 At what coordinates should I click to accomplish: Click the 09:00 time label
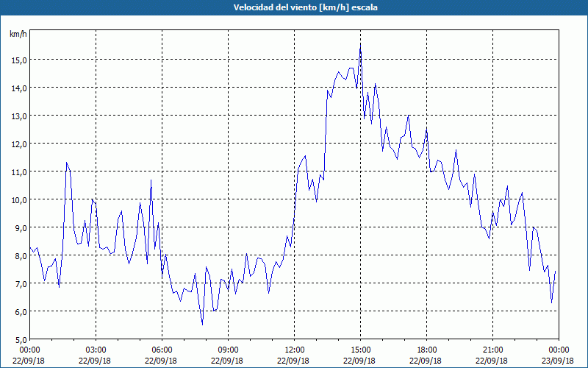pyautogui.click(x=228, y=350)
